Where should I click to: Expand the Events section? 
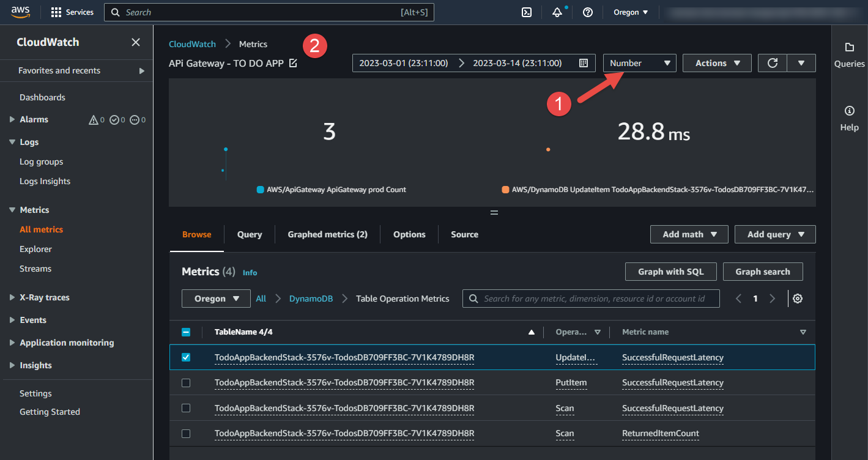point(12,320)
